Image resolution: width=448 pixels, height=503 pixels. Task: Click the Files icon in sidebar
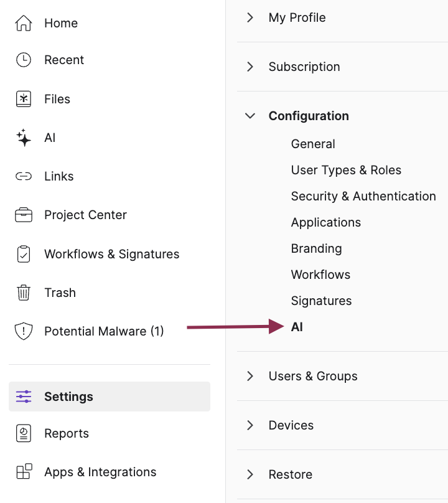coord(24,99)
